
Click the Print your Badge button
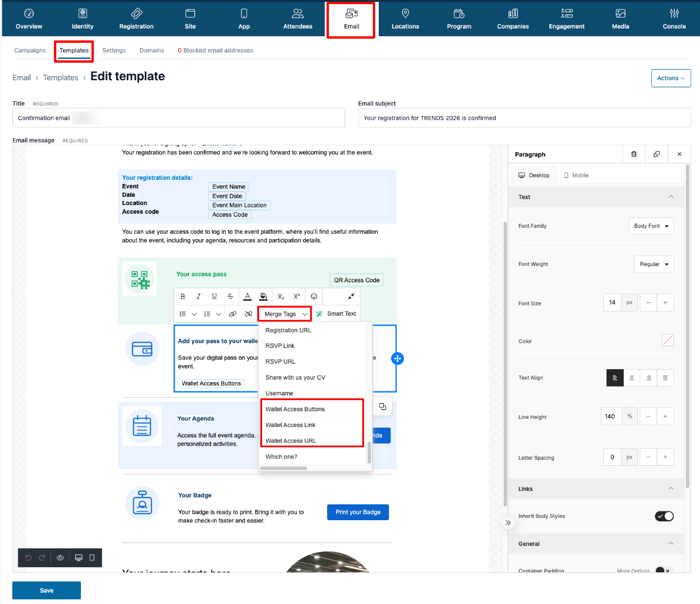pyautogui.click(x=358, y=512)
